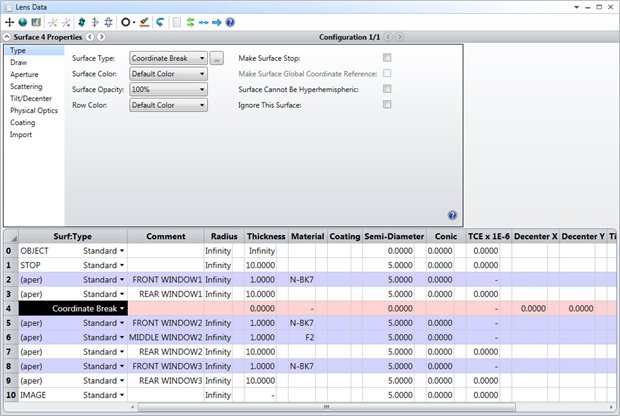Click the globe icon in the toolbar
This screenshot has width=620, height=416.
[23, 22]
